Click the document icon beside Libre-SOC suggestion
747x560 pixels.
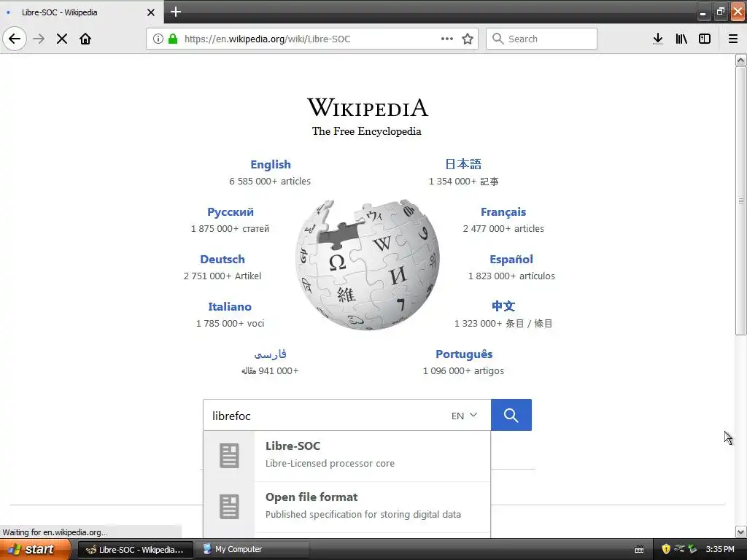click(x=229, y=456)
